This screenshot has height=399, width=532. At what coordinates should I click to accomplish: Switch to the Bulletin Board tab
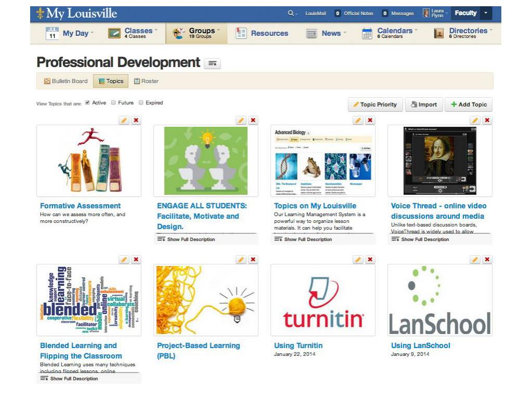tap(66, 81)
